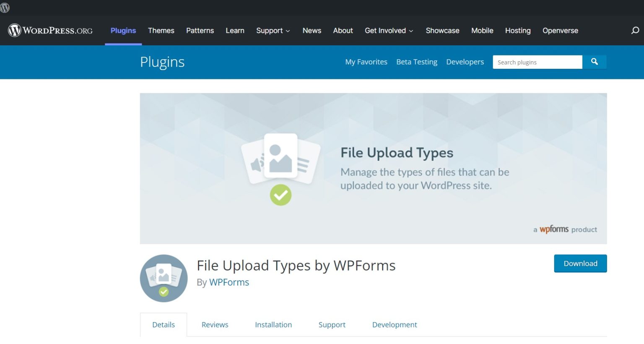644x344 pixels.
Task: Open Openverse from the top menu
Action: (560, 30)
